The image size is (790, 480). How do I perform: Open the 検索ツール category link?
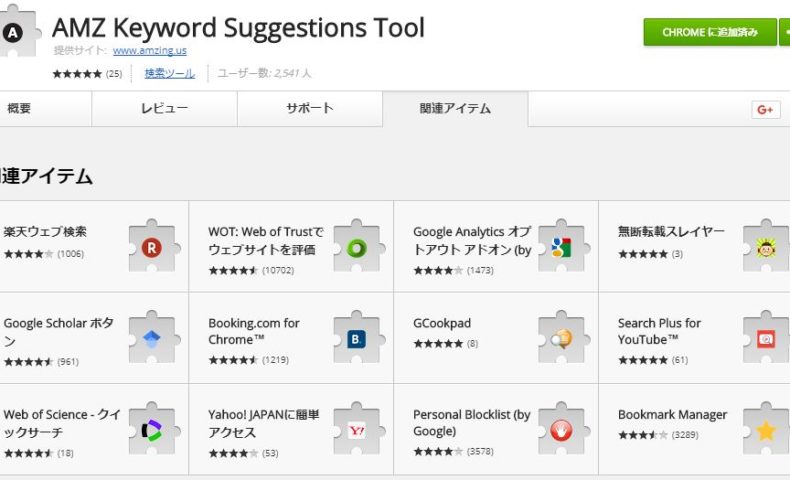tap(170, 74)
